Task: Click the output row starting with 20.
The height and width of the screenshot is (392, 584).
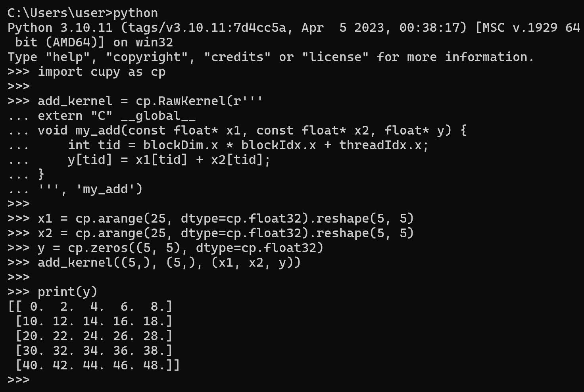Action: point(94,336)
